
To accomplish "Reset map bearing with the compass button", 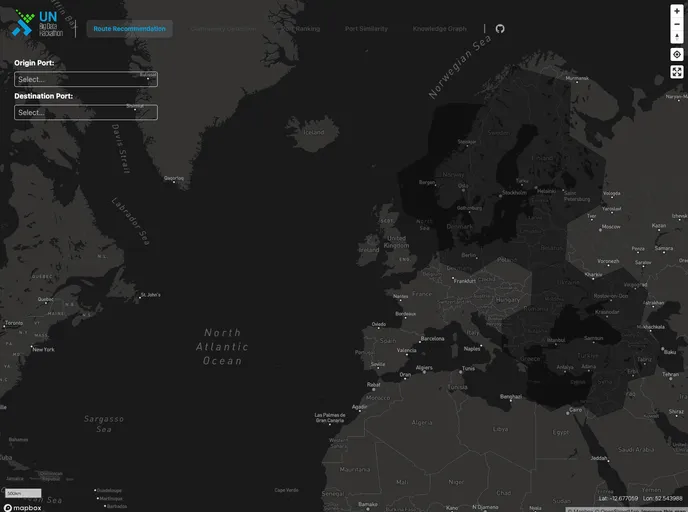I will tap(677, 37).
